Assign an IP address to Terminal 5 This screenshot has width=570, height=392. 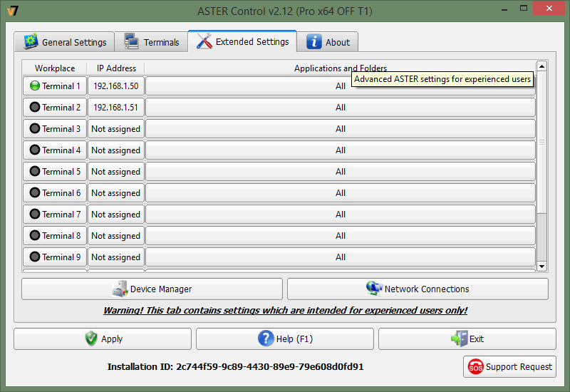(116, 171)
